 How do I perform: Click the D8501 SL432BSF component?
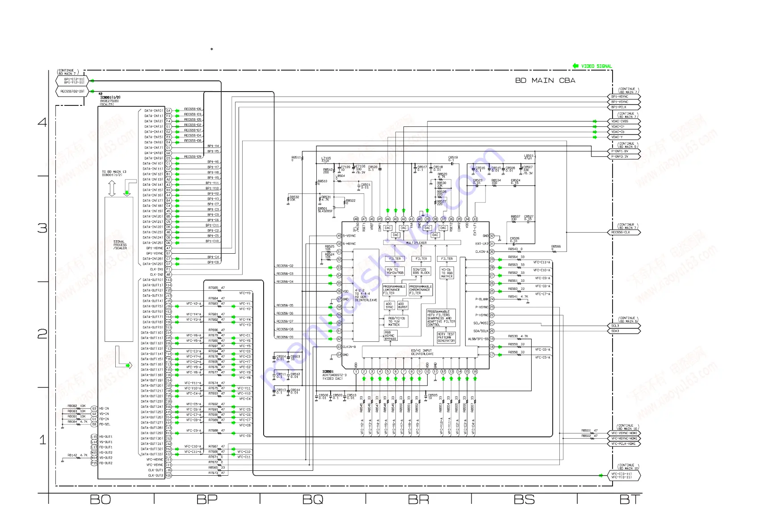(x=325, y=209)
